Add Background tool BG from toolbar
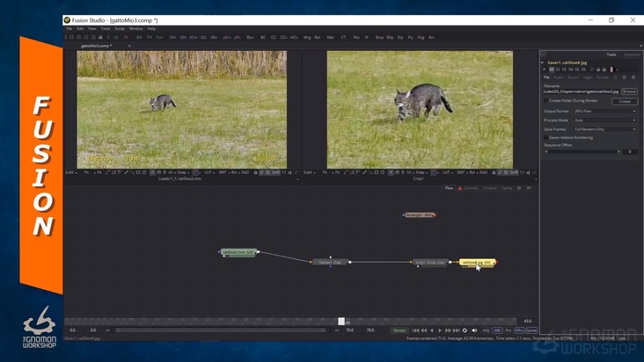 139,37
